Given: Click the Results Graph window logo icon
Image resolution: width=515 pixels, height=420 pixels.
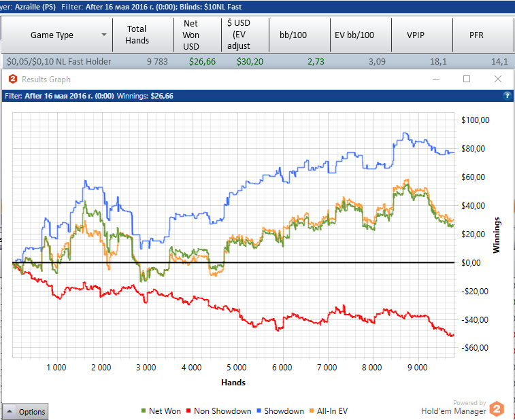Looking at the screenshot, I should pyautogui.click(x=12, y=79).
